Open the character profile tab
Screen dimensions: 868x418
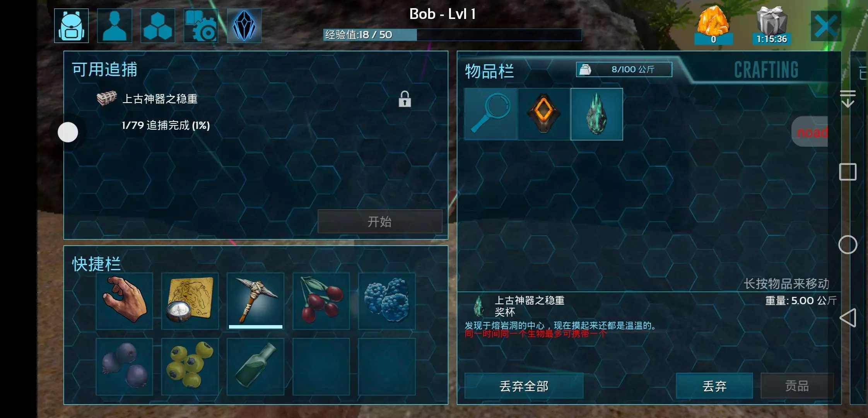(x=114, y=26)
